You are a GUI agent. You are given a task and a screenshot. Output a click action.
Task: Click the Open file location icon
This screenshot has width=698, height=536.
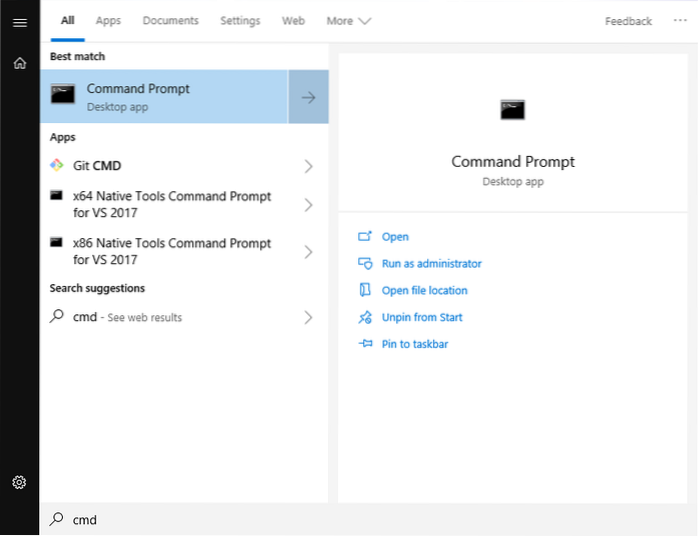(x=364, y=290)
